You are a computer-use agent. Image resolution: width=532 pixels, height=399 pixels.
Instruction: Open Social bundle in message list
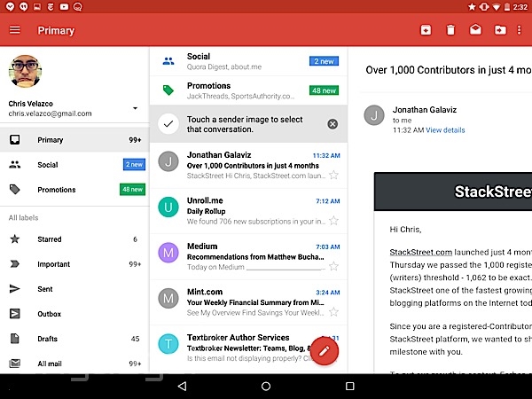248,61
